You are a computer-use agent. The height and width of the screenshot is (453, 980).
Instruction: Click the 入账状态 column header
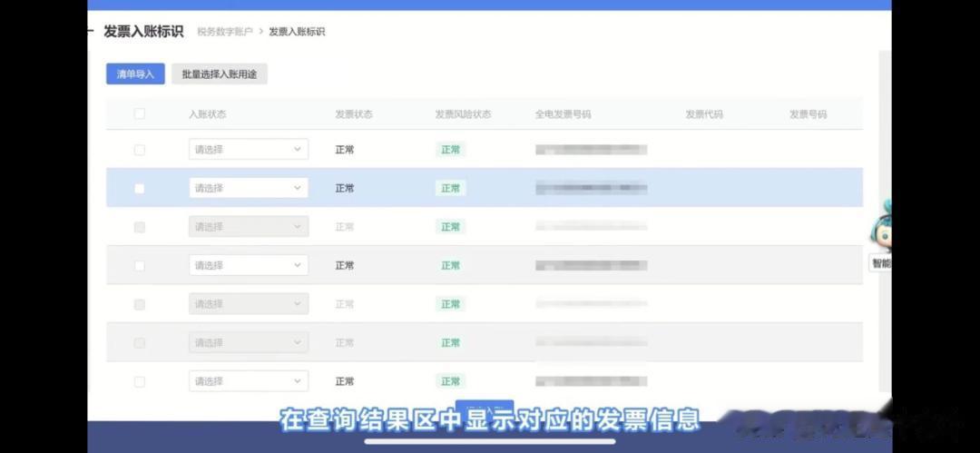[x=208, y=114]
